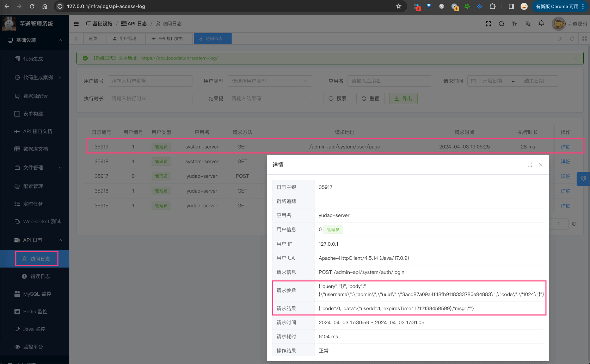Collapse the tab bar with the left chevron

(x=76, y=38)
